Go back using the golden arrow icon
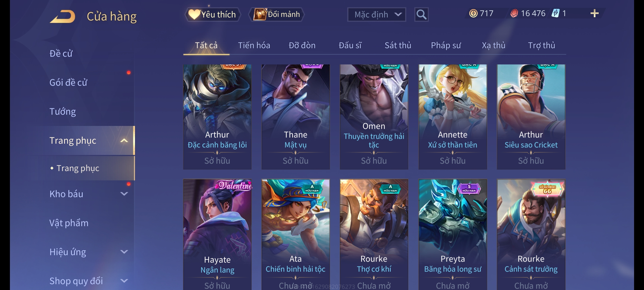The image size is (644, 290). click(x=62, y=16)
